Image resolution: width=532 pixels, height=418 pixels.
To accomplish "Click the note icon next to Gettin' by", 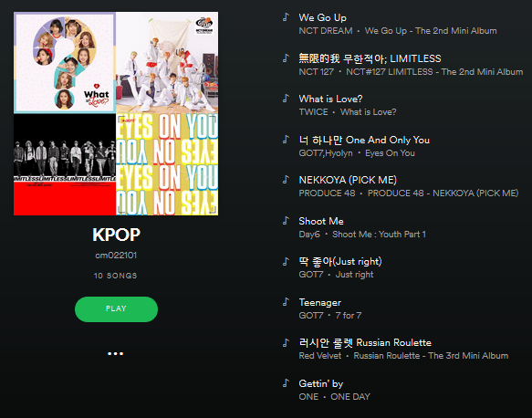I will click(x=286, y=383).
